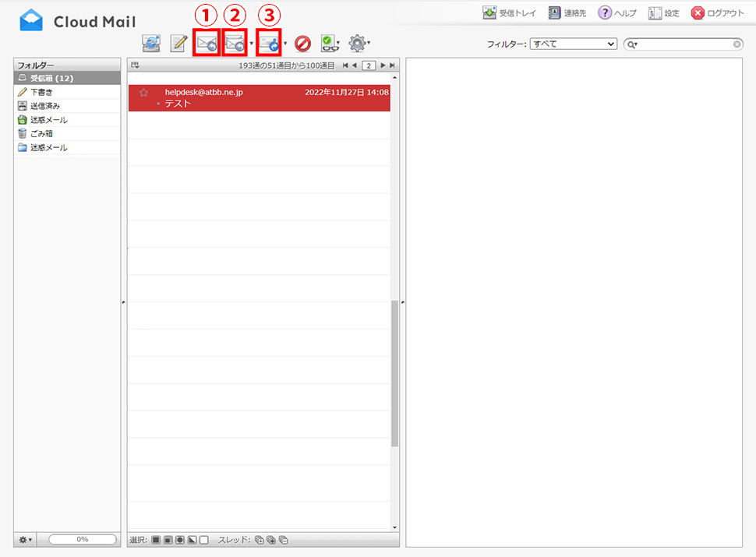The width and height of the screenshot is (756, 557).
Task: Select all messages using the first selection box
Action: coord(156,540)
